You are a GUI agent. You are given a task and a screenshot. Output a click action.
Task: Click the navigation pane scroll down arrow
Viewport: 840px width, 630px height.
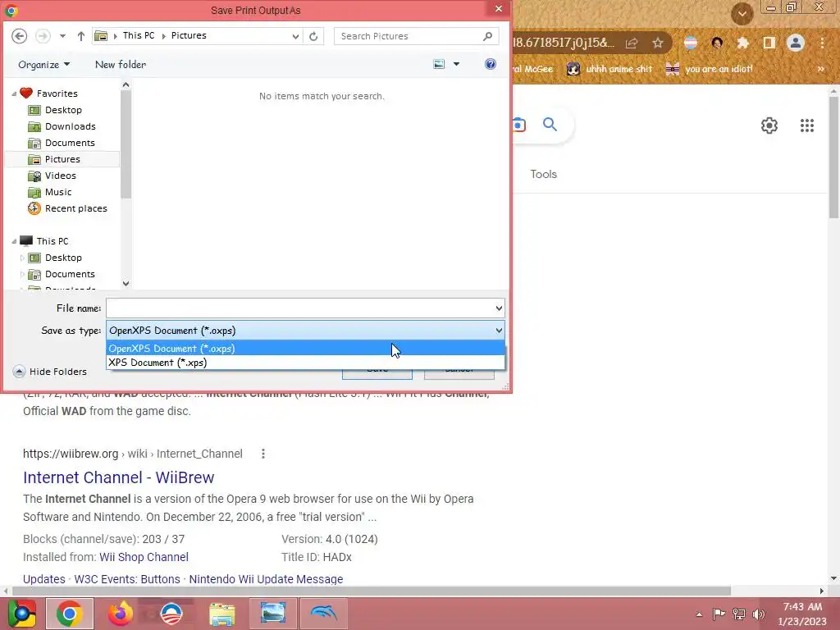tap(126, 283)
